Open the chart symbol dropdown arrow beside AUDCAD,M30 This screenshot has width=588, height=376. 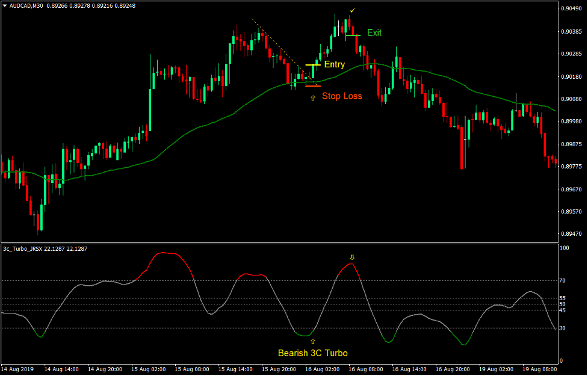click(6, 5)
